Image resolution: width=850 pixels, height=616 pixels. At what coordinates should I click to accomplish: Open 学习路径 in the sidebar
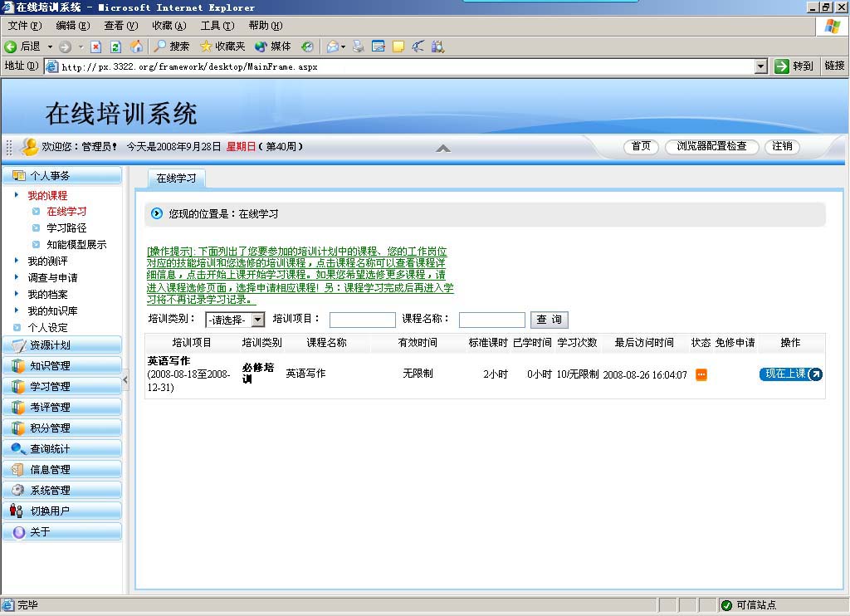[66, 228]
